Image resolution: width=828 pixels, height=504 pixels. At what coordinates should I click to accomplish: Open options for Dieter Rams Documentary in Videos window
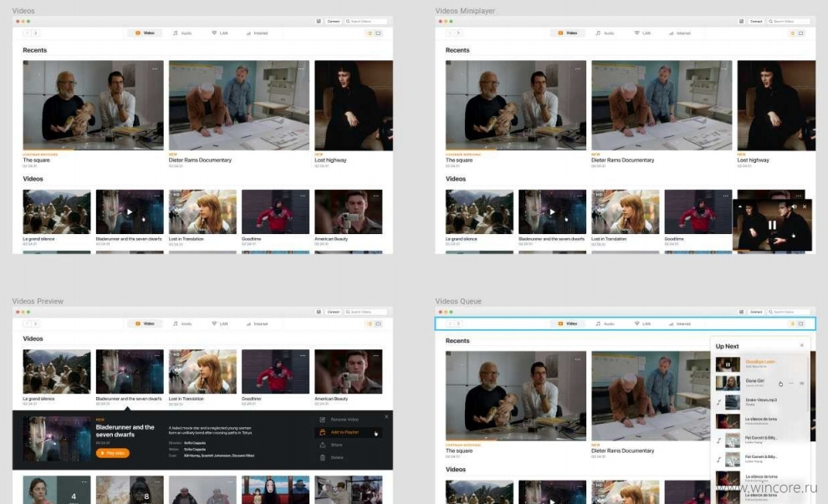[300, 69]
